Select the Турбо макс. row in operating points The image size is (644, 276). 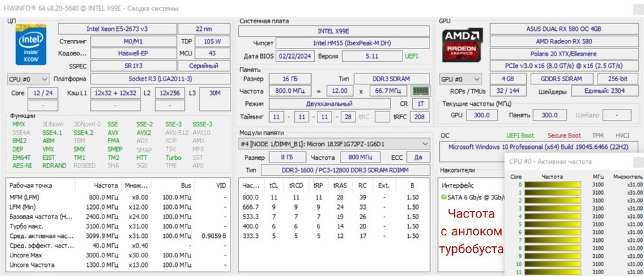click(x=118, y=226)
